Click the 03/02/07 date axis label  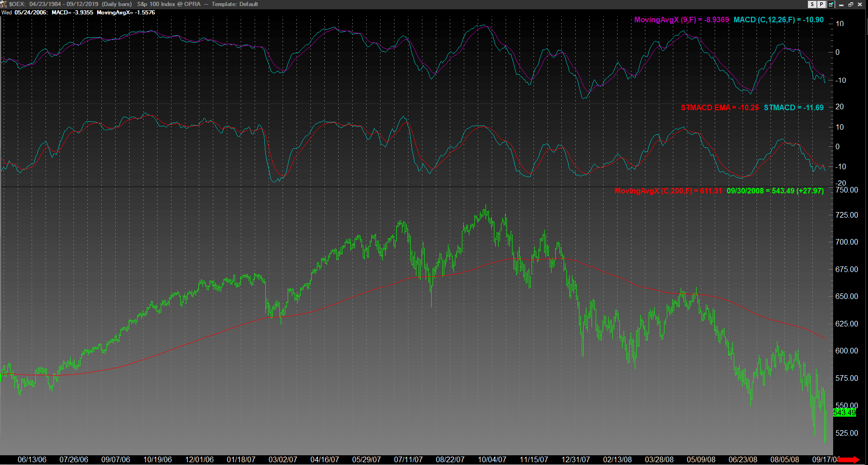[x=283, y=459]
